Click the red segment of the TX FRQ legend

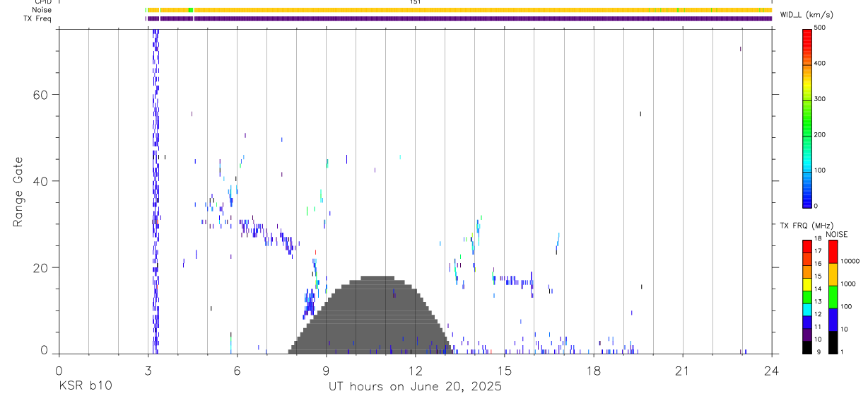pyautogui.click(x=807, y=247)
